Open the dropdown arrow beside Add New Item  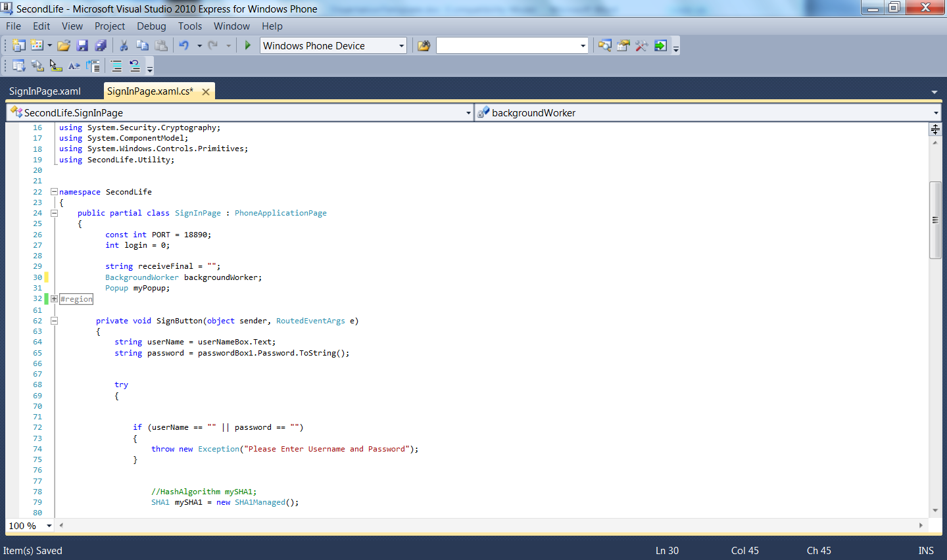click(49, 45)
